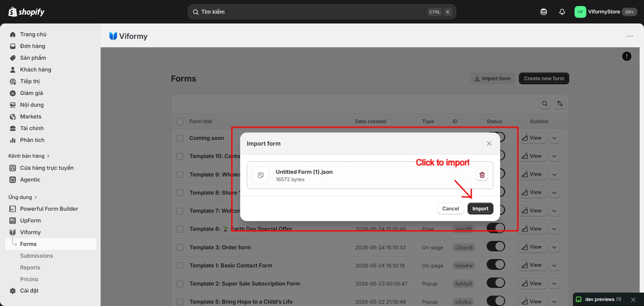Toggle status of Template 5 Bring Hope form
The width and height of the screenshot is (644, 306).
click(496, 301)
